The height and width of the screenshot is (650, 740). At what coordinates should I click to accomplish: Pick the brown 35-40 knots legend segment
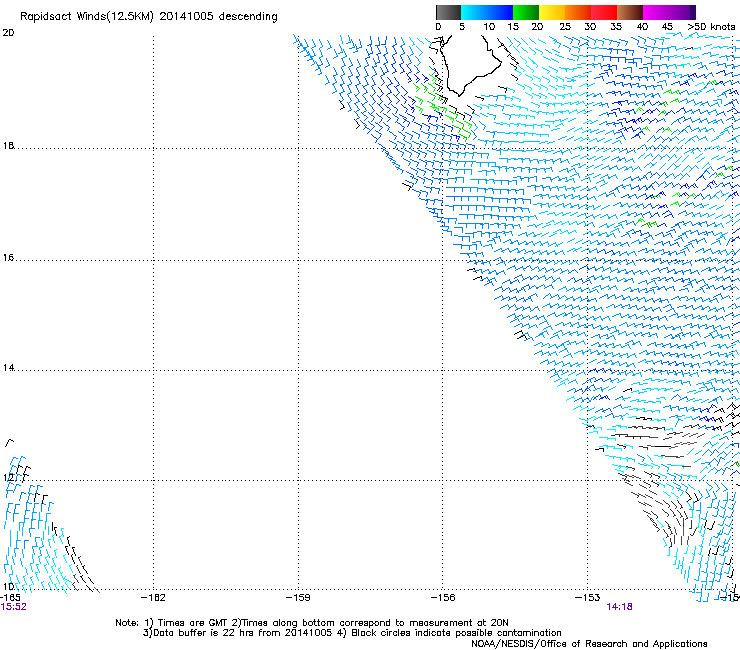tap(630, 12)
